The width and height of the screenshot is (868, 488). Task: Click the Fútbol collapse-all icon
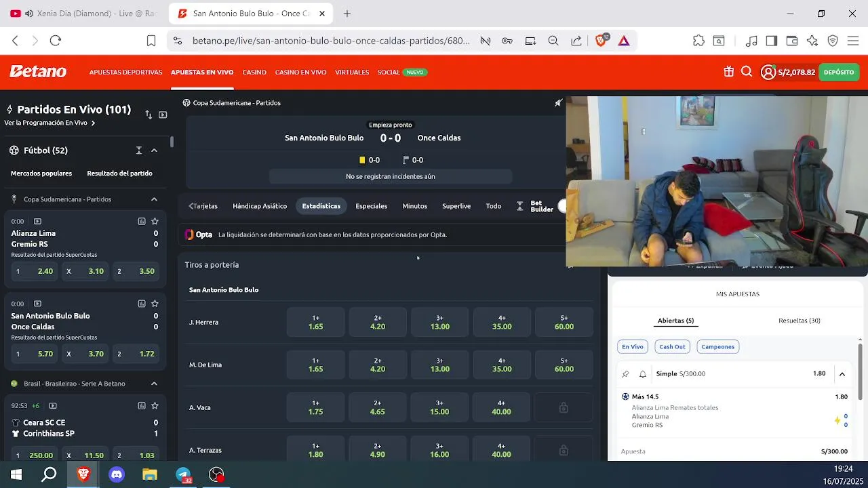point(138,150)
